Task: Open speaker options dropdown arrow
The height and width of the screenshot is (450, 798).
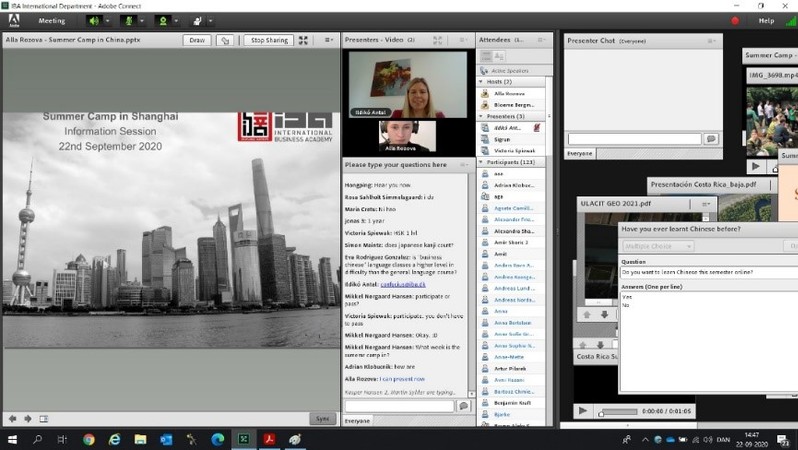Action: (107, 21)
